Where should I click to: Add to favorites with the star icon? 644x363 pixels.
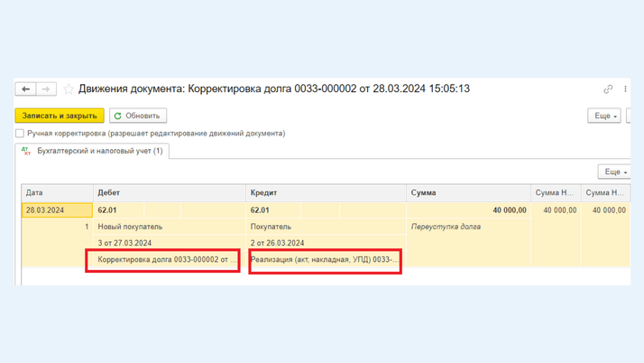[x=69, y=89]
